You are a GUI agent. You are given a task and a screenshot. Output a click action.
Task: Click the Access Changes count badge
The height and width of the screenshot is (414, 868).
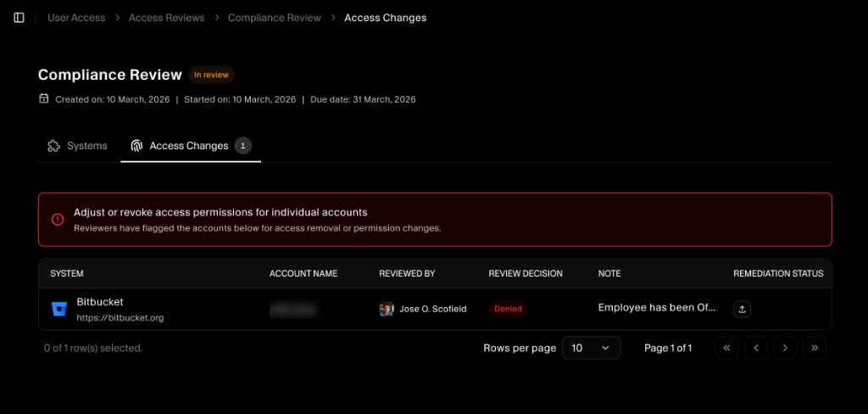(x=243, y=146)
